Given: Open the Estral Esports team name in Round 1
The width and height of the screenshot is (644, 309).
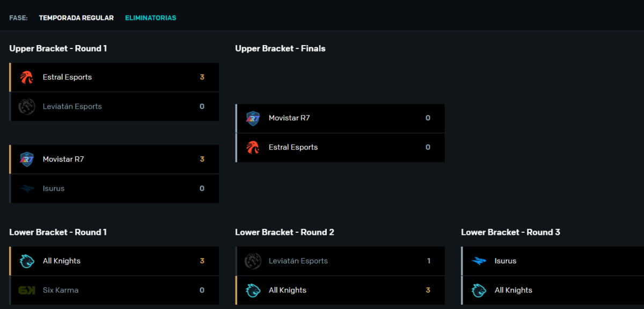Looking at the screenshot, I should [67, 77].
